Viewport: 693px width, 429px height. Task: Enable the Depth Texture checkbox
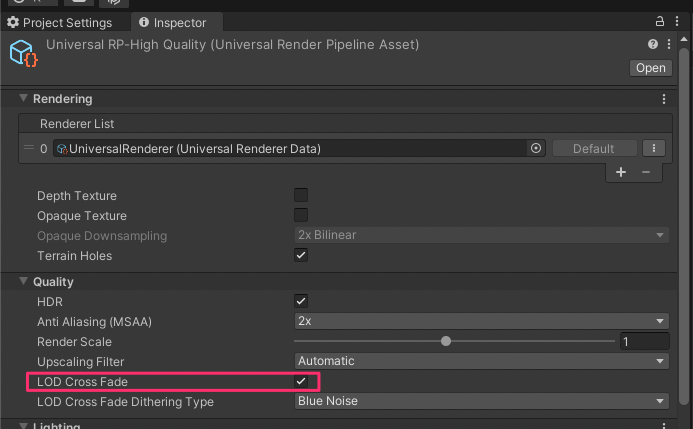click(301, 195)
